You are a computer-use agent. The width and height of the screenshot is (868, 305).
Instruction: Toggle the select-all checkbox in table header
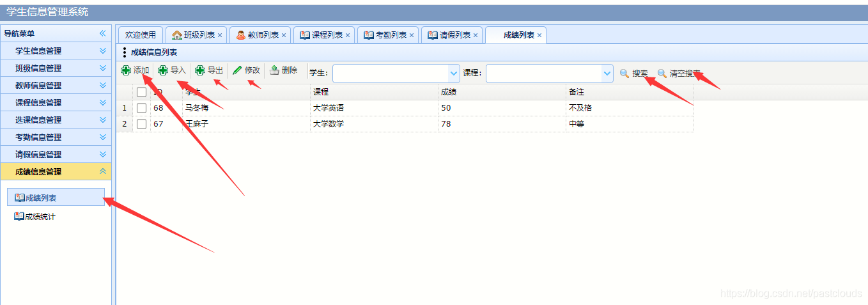click(141, 92)
